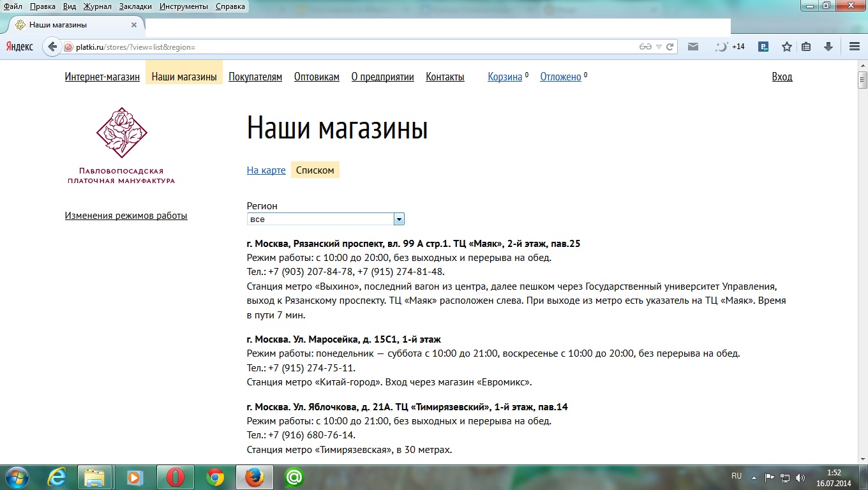Screen dimensions: 868x490
Task: Open reader mode with the glasses icon
Action: 645,47
